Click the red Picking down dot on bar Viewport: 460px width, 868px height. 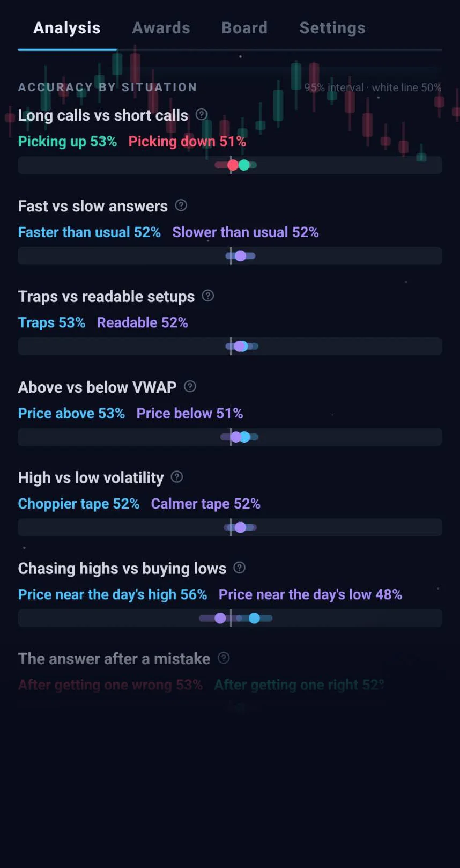[233, 165]
